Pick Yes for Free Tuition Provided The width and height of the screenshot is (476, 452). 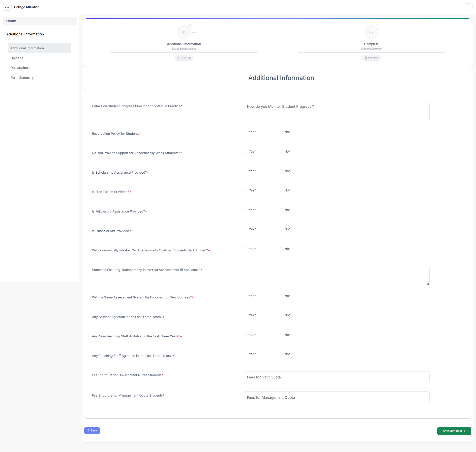(245, 190)
